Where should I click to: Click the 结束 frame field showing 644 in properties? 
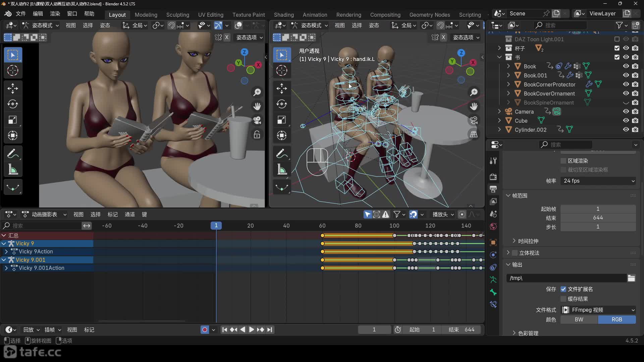[598, 218]
